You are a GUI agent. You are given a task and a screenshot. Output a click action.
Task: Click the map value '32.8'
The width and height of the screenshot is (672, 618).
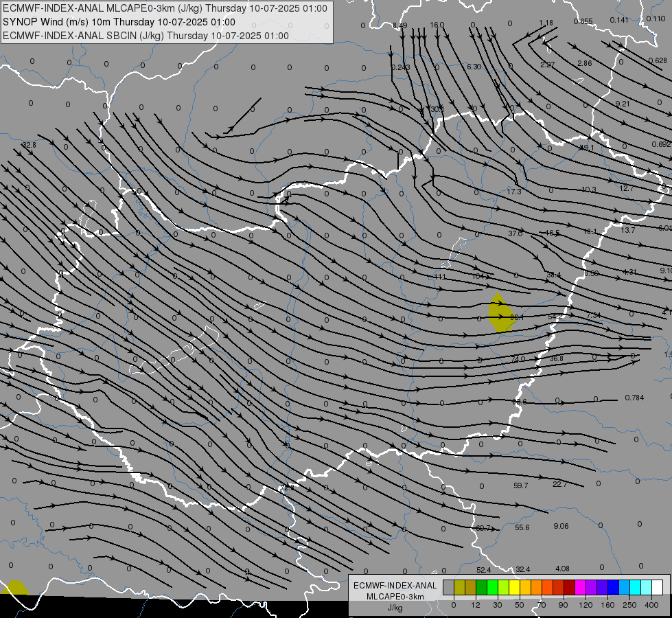coord(29,145)
